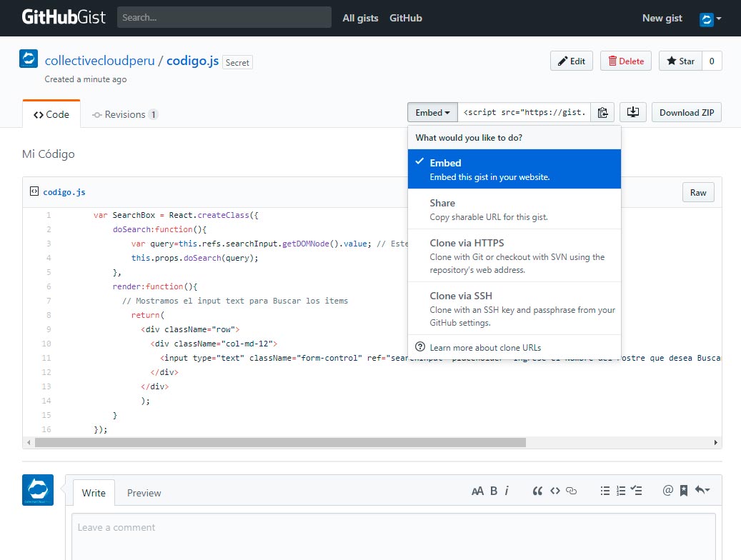Select code line number 11
Screen dimensions: 741x560
coord(46,358)
